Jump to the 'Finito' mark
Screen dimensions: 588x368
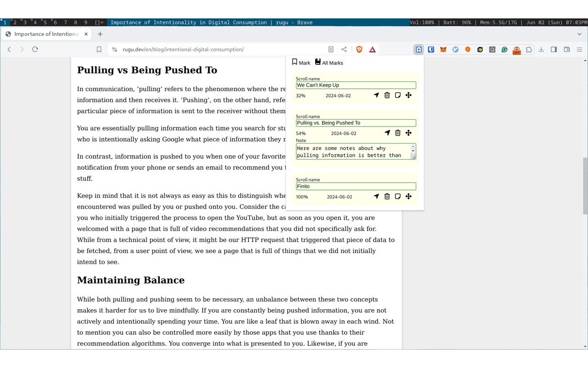pyautogui.click(x=376, y=196)
